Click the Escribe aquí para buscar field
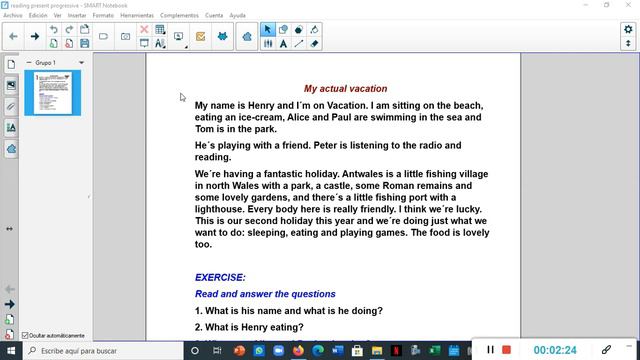Image resolution: width=640 pixels, height=360 pixels. tap(103, 351)
